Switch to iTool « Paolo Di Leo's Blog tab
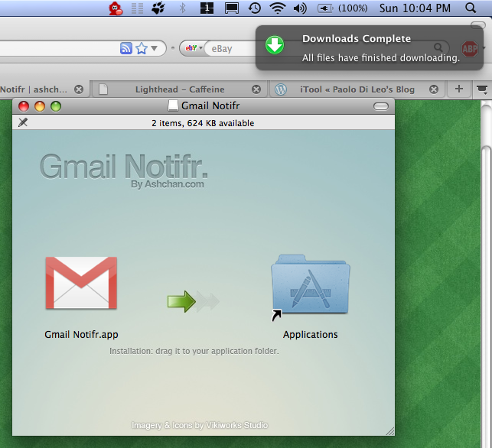The width and height of the screenshot is (492, 448). pos(357,89)
